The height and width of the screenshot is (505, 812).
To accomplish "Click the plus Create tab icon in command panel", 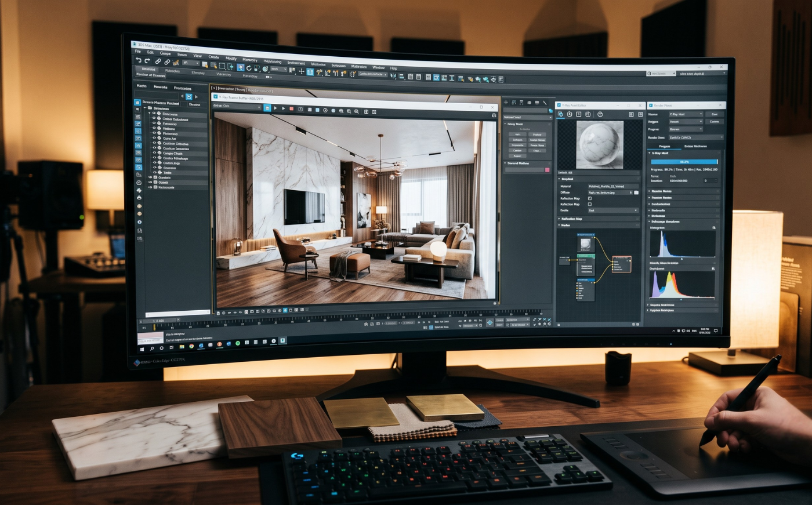I will coord(506,102).
